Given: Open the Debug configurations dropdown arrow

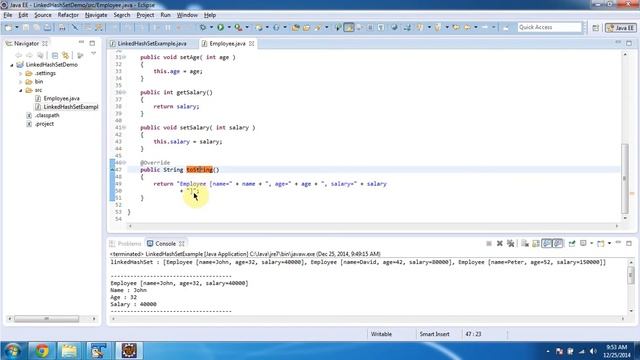Looking at the screenshot, I should (211, 27).
